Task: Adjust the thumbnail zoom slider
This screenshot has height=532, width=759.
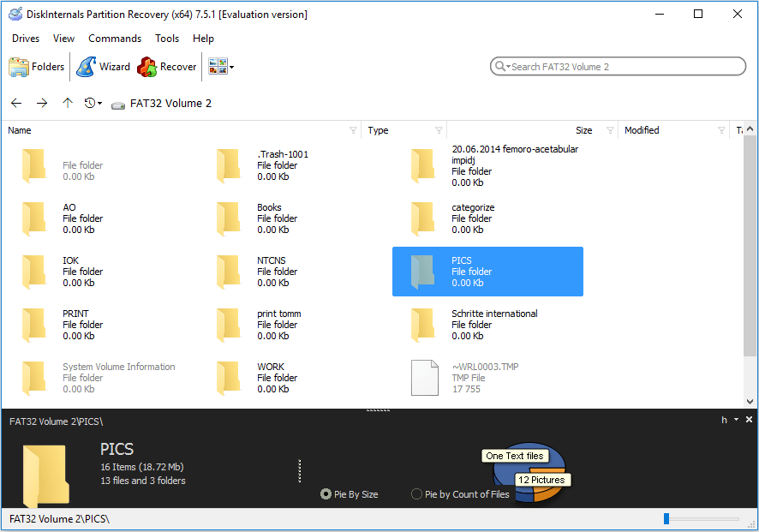Action: point(667,519)
